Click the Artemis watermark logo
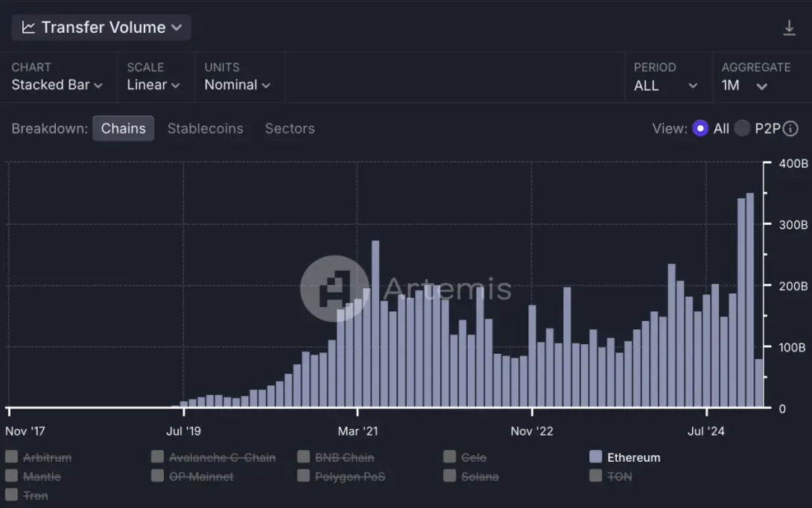Image resolution: width=812 pixels, height=508 pixels. [334, 288]
